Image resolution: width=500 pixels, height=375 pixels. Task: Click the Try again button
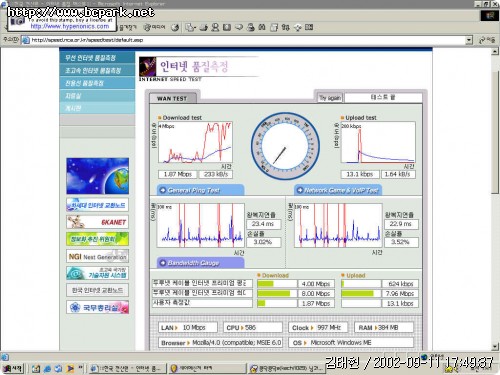click(330, 98)
